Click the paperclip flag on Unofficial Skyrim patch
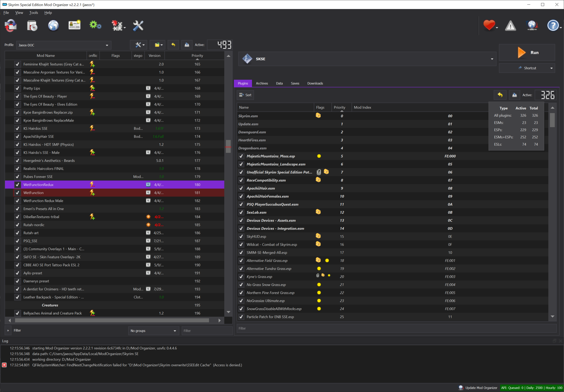The image size is (564, 392). click(319, 172)
